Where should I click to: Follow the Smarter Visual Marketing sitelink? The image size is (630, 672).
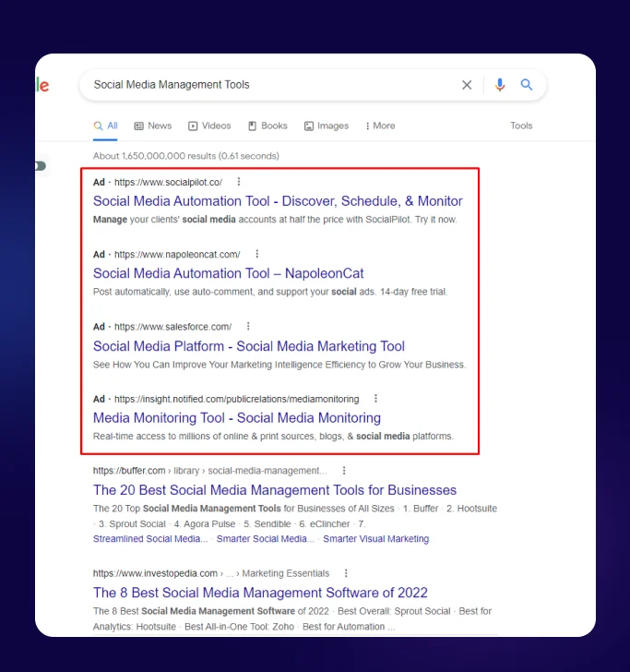pos(375,539)
